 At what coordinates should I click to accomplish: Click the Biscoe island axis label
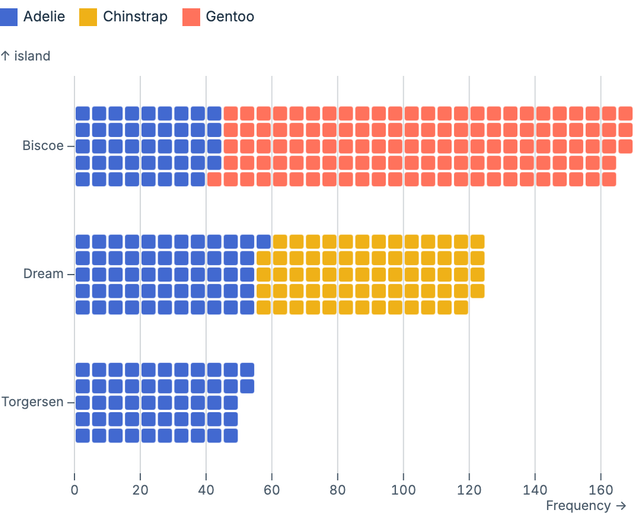click(43, 146)
